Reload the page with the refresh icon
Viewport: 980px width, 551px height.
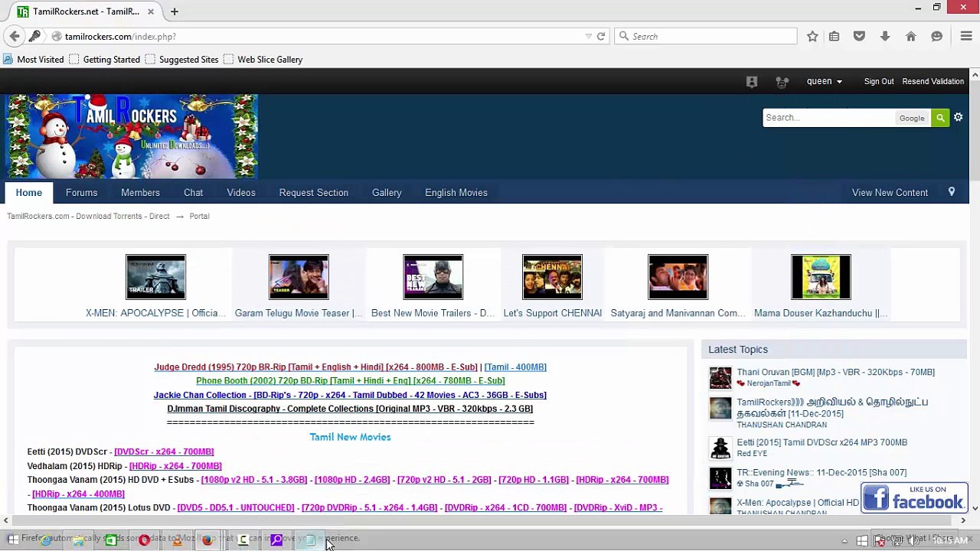coord(601,36)
